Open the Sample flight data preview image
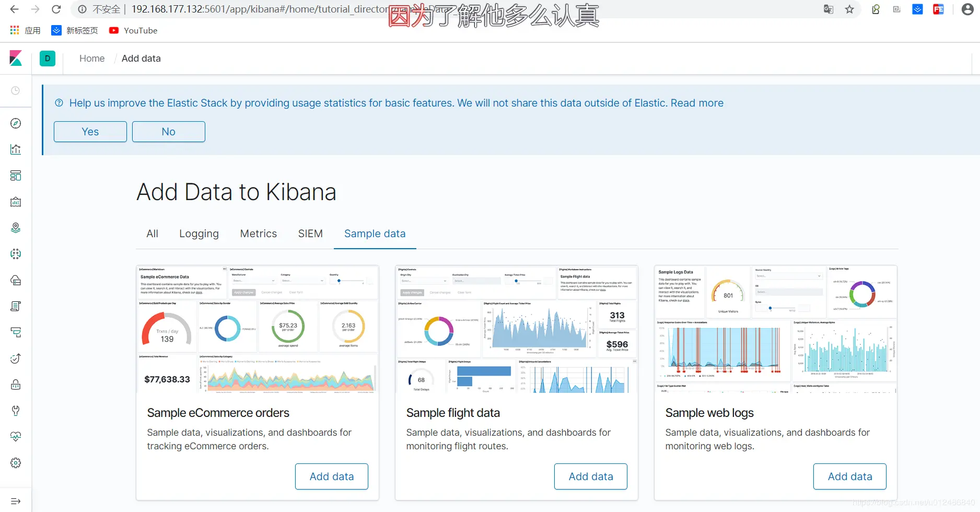The height and width of the screenshot is (512, 980). coord(517,329)
